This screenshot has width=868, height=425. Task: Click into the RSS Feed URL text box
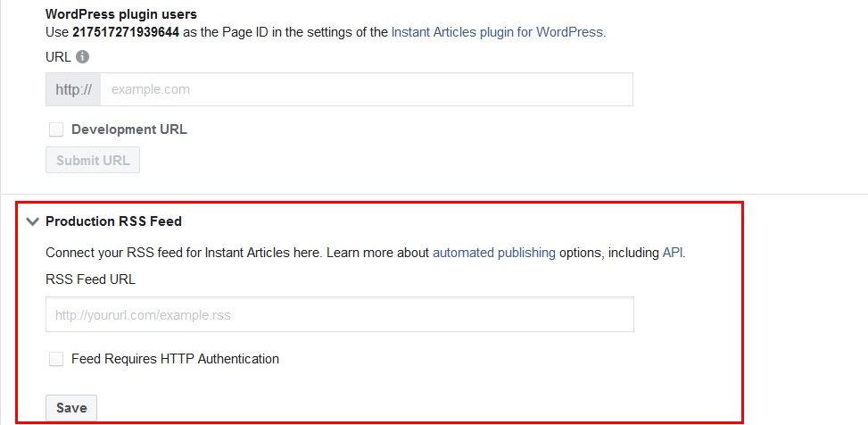(x=339, y=314)
